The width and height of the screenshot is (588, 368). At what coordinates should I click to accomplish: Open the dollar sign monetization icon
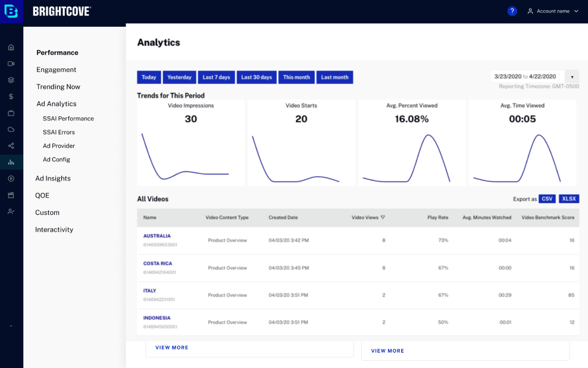coord(11,96)
